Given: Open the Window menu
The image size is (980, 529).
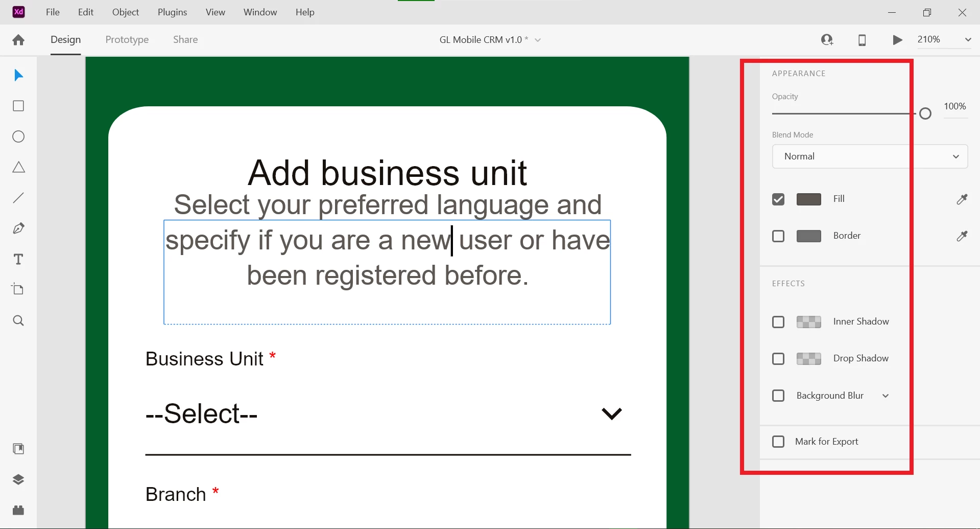Looking at the screenshot, I should (x=260, y=12).
